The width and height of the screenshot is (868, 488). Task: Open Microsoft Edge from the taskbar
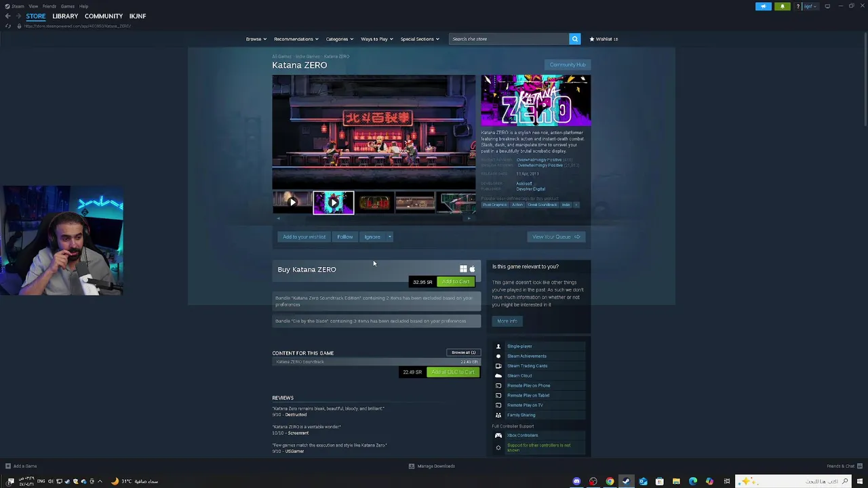click(692, 481)
